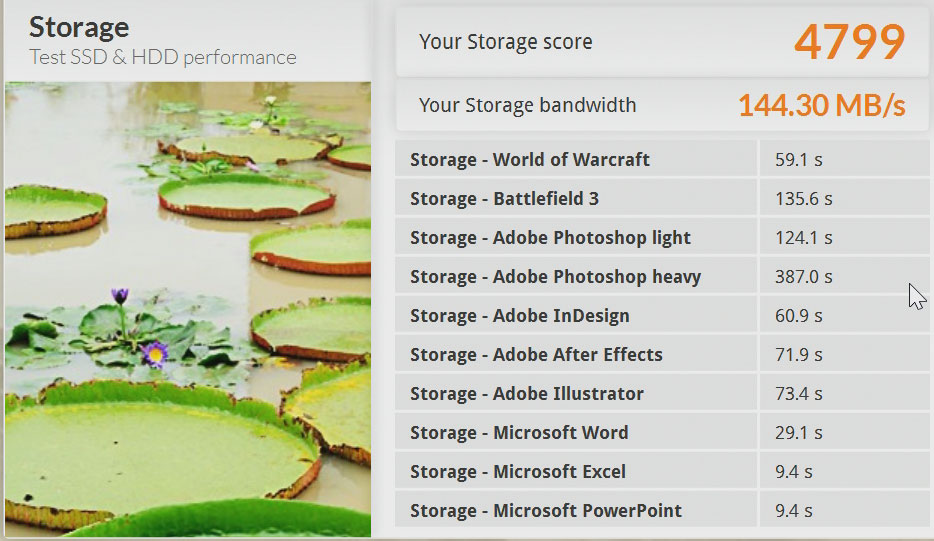Click the 'Test SSD & HDD performance' subtitle

163,57
